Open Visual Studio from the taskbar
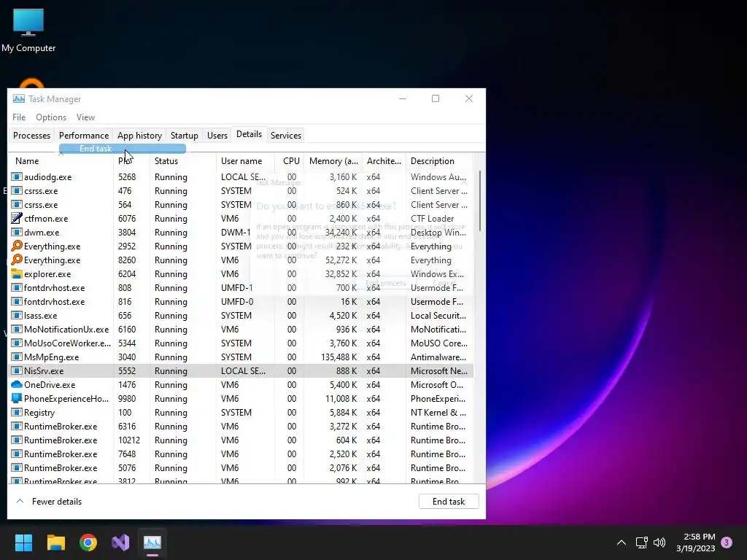Viewport: 747px width, 560px height. tap(120, 542)
